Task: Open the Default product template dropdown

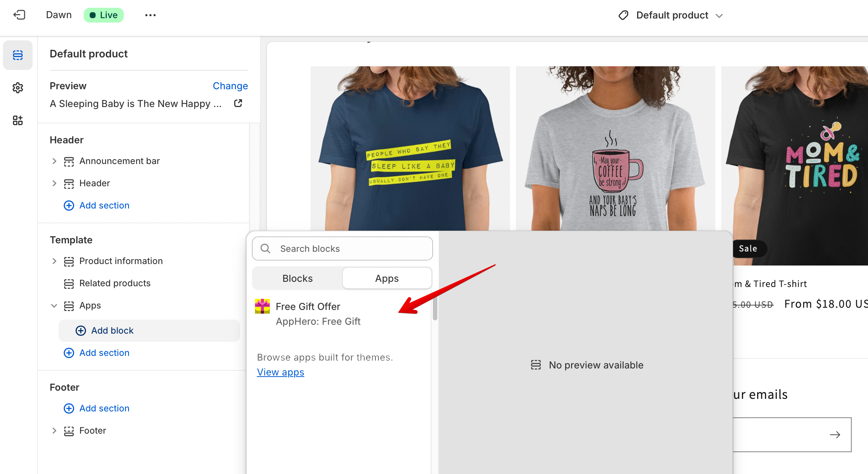Action: tap(672, 15)
